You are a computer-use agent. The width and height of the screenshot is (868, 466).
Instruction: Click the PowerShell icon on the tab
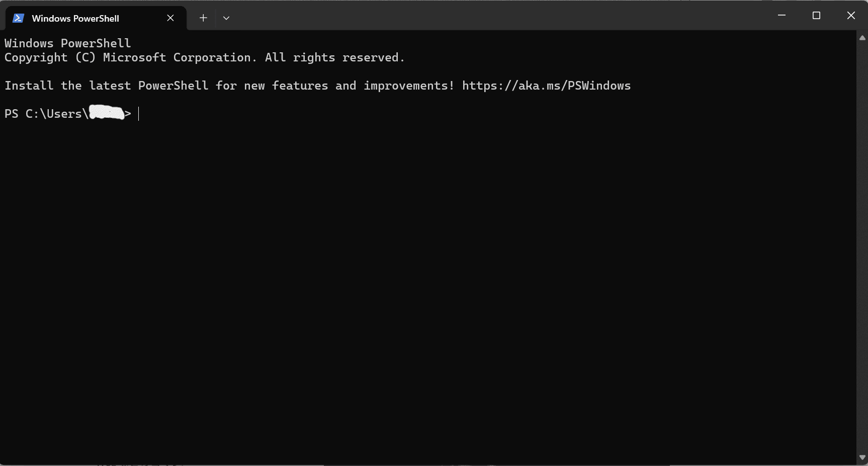click(18, 18)
